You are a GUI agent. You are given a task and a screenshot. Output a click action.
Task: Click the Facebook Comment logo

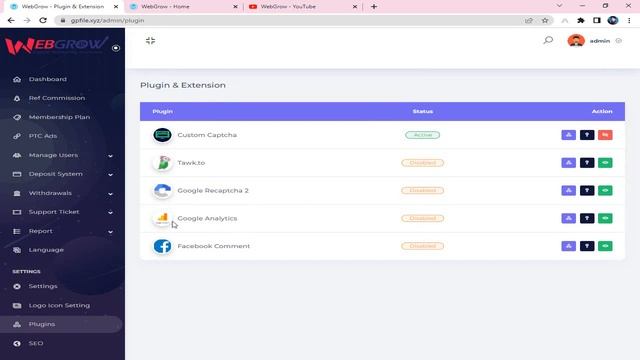click(162, 246)
